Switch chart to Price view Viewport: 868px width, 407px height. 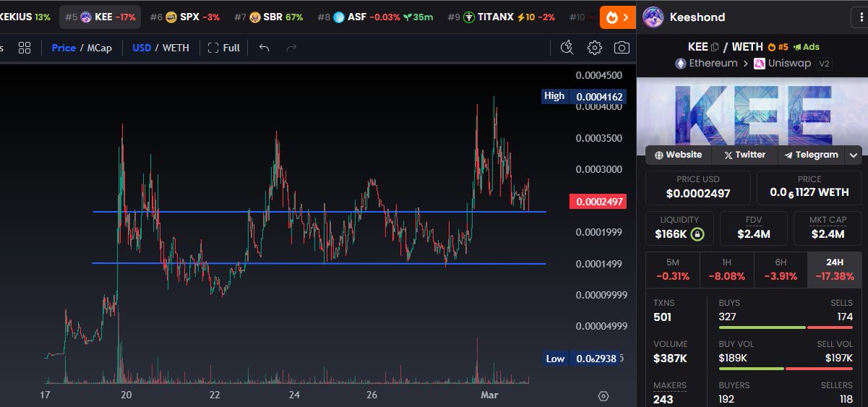click(64, 48)
